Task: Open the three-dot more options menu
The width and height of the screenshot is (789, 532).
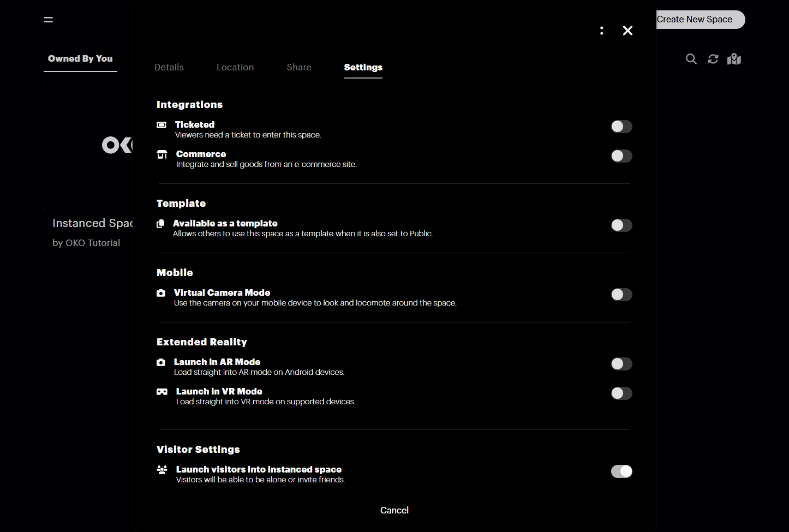Action: [x=601, y=31]
